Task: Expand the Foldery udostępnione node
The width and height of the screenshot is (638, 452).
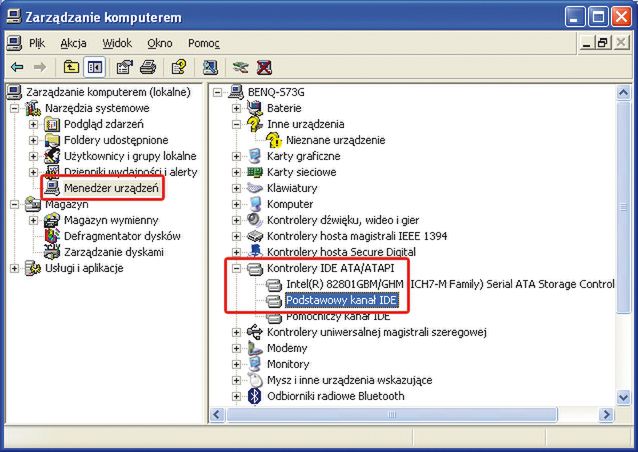Action: click(x=33, y=140)
